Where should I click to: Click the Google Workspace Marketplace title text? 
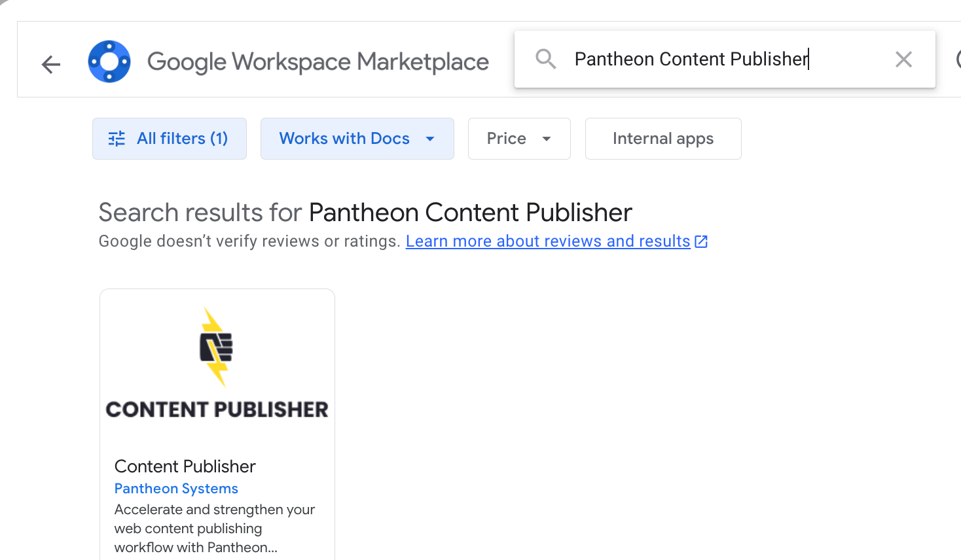coord(317,62)
